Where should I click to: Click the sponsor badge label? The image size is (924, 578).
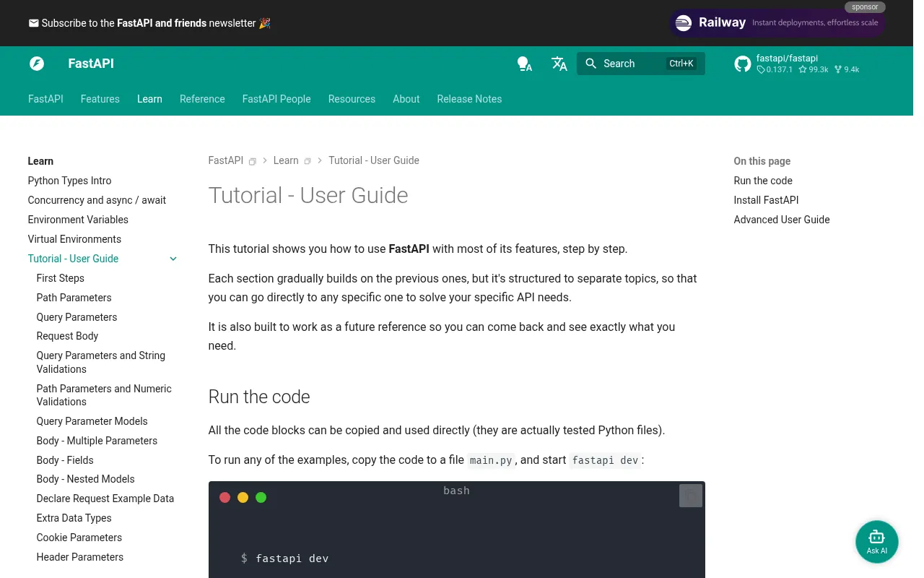tap(865, 7)
